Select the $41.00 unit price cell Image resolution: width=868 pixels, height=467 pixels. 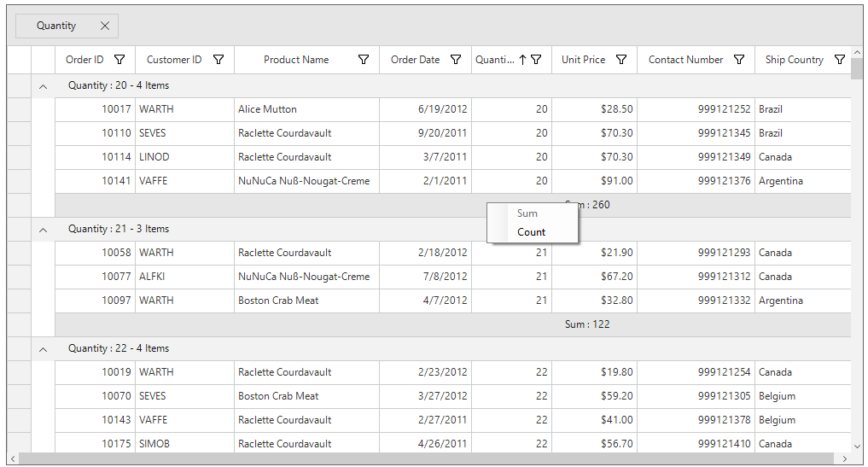[x=595, y=420]
